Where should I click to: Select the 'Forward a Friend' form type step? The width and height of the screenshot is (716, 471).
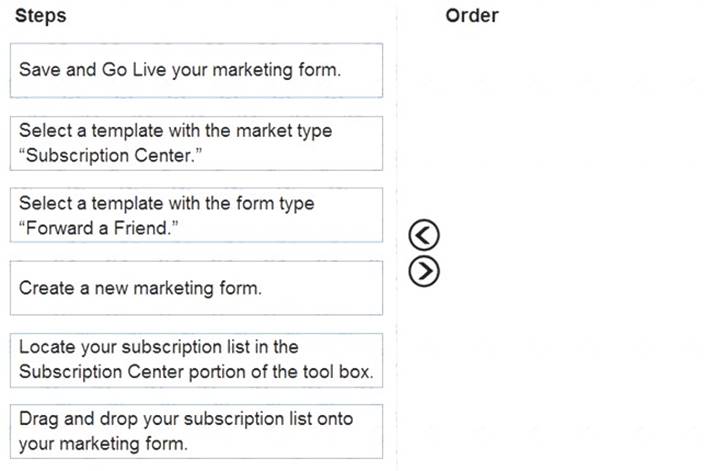[196, 215]
